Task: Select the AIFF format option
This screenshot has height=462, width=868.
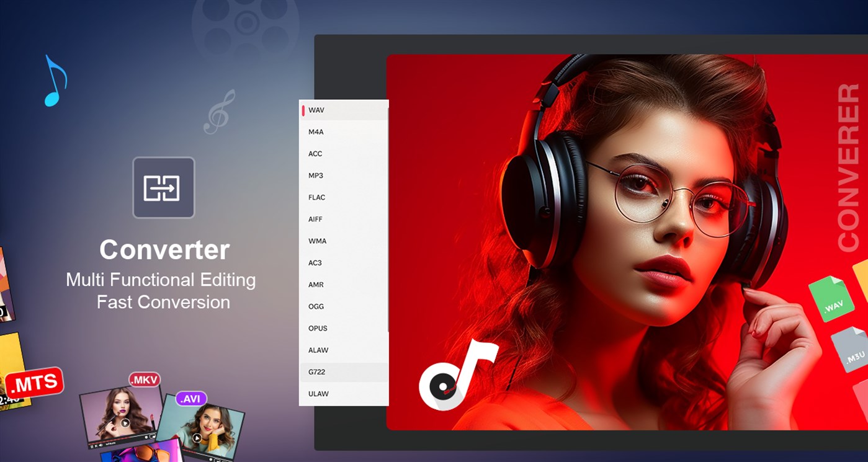Action: [314, 219]
